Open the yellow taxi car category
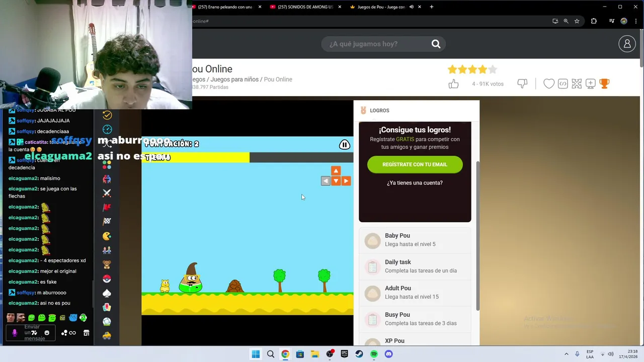This screenshot has width=644, height=362. 107,336
